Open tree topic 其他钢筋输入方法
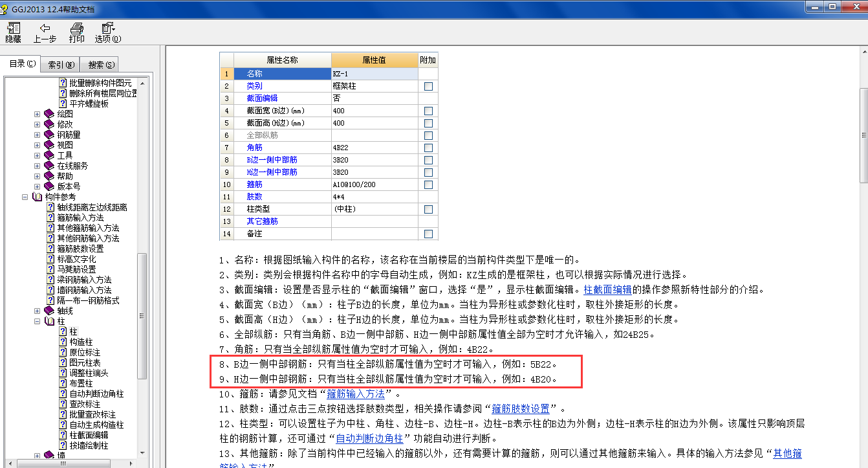This screenshot has height=468, width=868. pyautogui.click(x=88, y=238)
